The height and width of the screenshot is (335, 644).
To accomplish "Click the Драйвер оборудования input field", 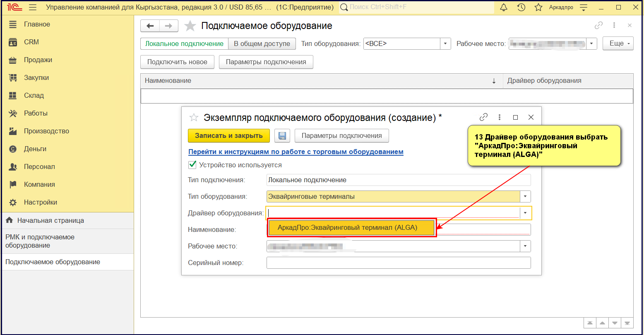I will click(393, 213).
